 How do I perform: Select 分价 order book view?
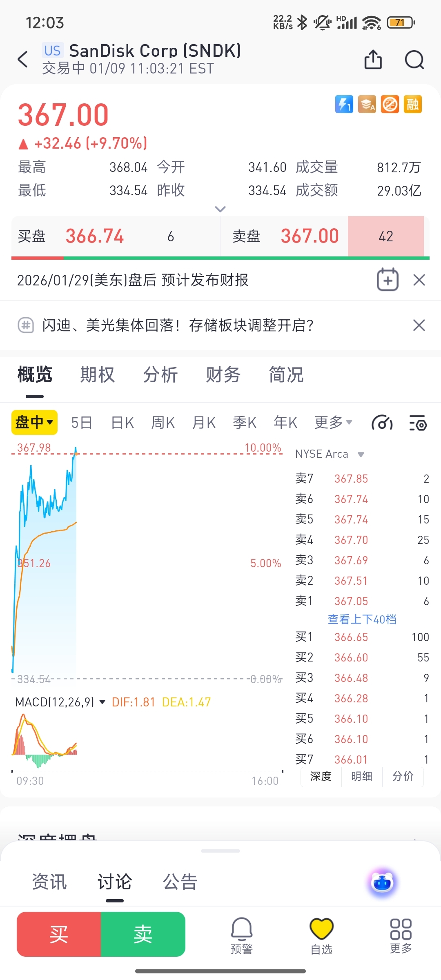tap(403, 776)
